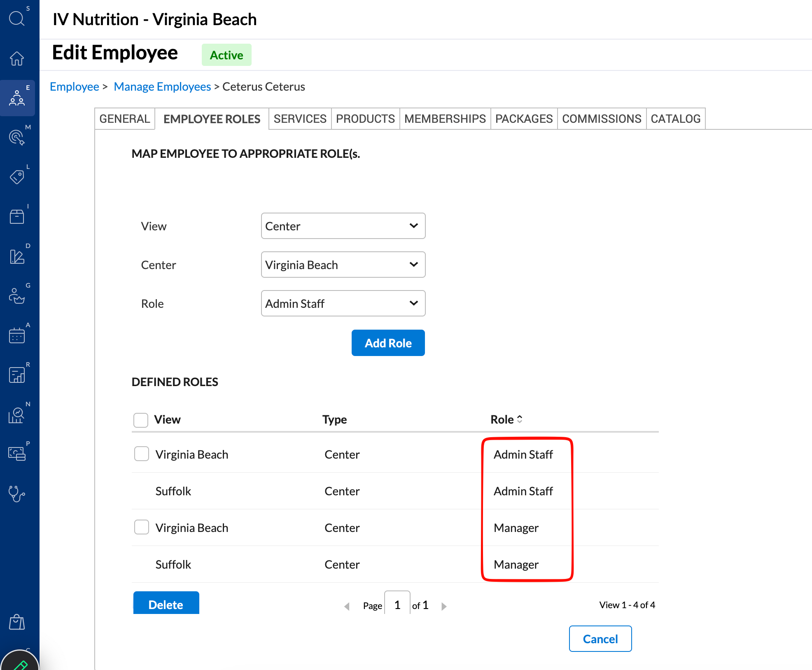
Task: Open the CATALOG tab
Action: 676,119
